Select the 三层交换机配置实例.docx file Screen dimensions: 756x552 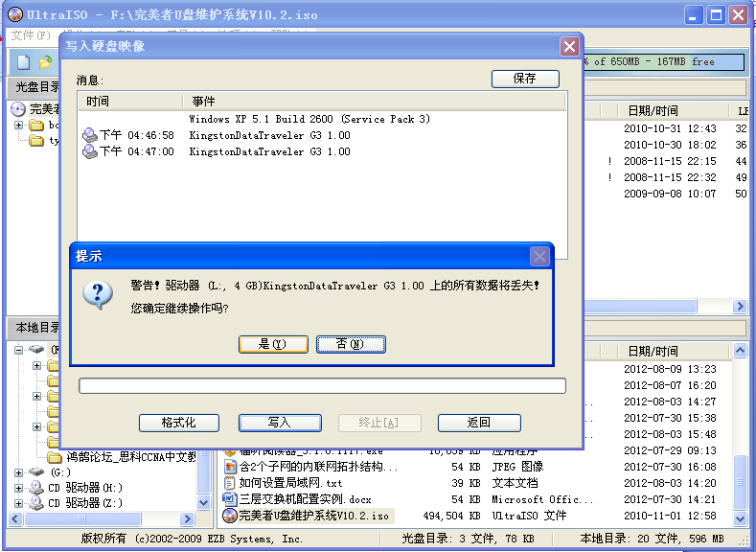coord(306,499)
